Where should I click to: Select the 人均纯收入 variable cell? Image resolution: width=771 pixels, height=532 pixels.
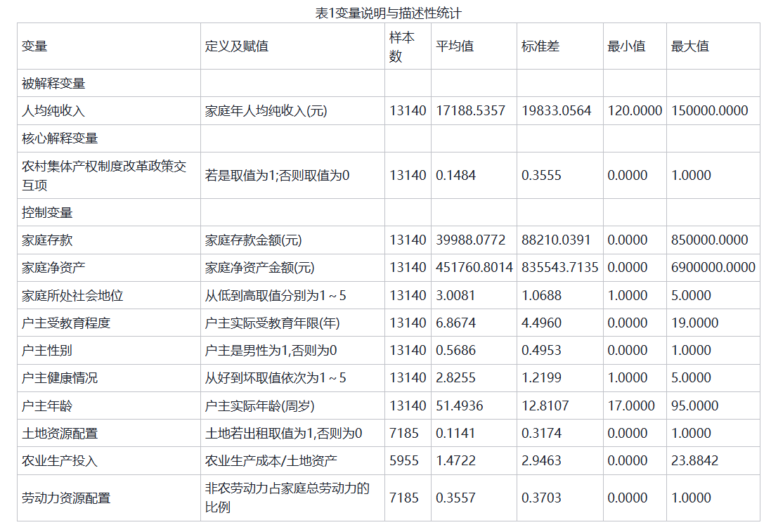pos(53,111)
